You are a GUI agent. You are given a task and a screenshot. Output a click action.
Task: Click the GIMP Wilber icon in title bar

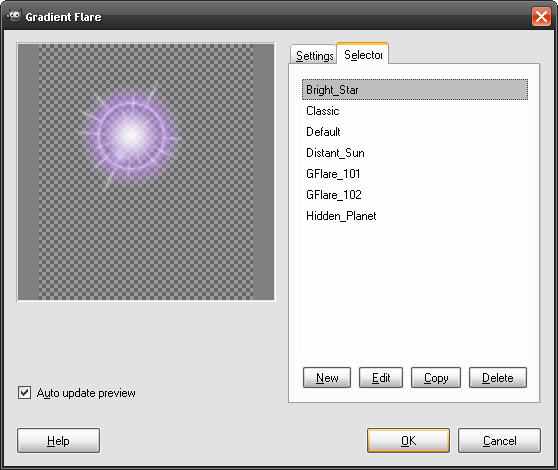coord(14,16)
